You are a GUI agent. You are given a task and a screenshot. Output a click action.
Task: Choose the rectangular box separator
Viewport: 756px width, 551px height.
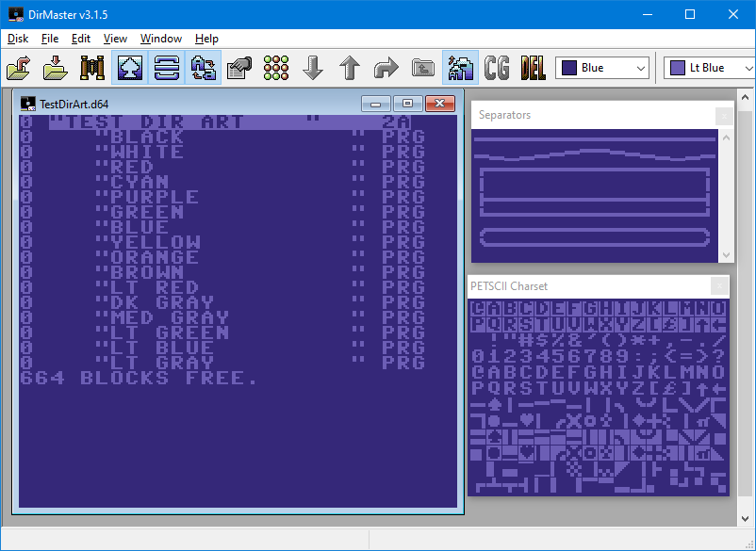point(595,192)
